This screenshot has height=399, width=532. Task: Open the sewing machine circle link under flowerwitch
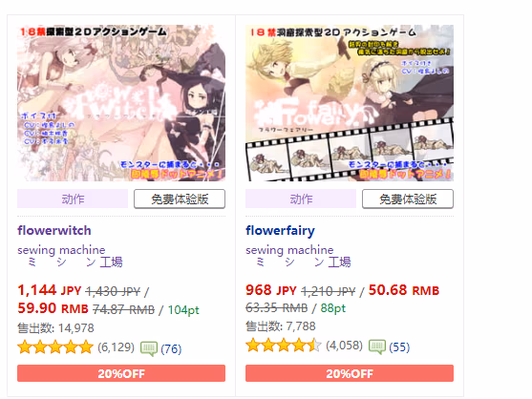coord(61,250)
